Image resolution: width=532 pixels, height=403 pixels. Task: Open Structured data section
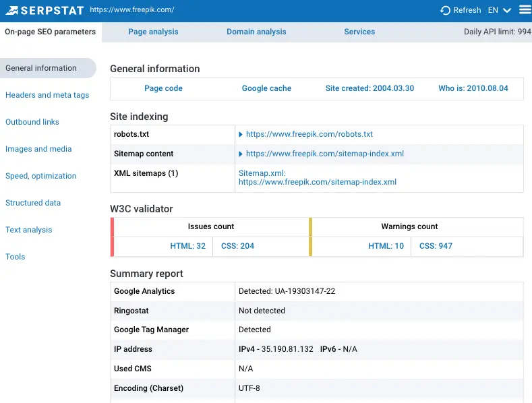pos(33,203)
